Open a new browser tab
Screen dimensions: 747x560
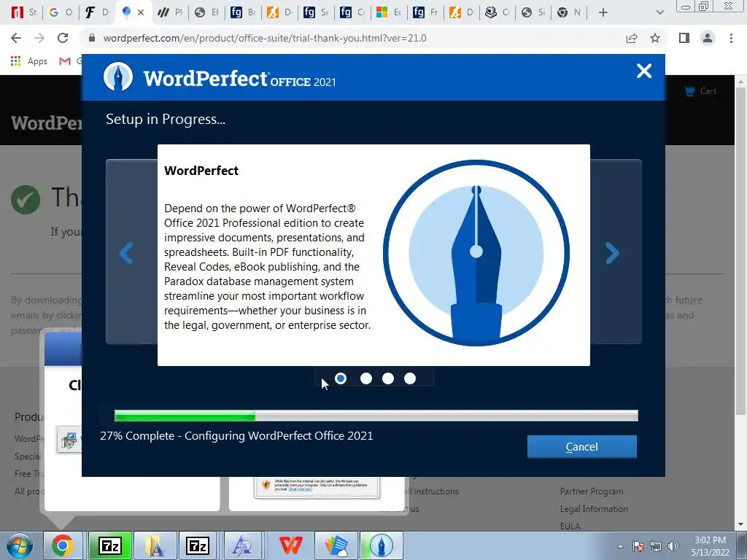603,12
